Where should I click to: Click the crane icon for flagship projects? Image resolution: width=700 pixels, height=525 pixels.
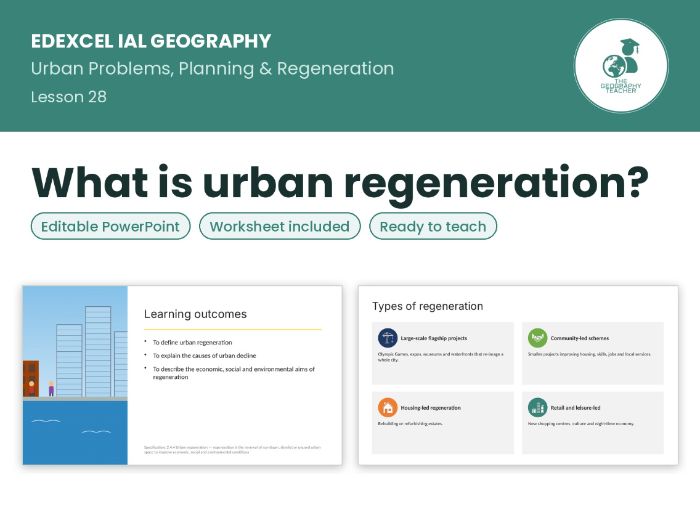(388, 338)
